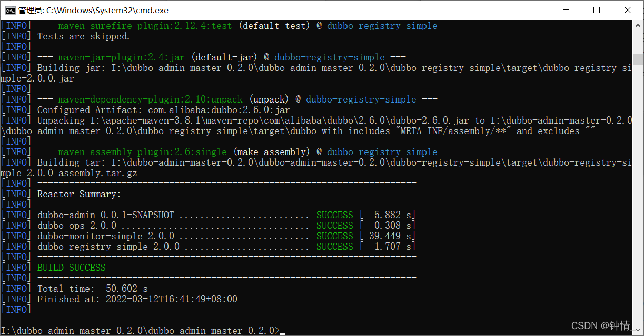
Task: Click SUCCESS status of dubbo-admin row
Action: tap(334, 215)
